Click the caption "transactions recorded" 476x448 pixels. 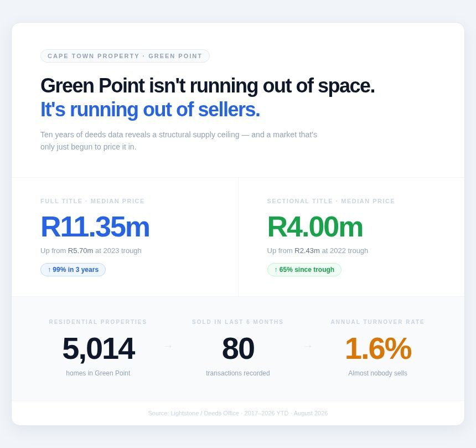tap(237, 373)
